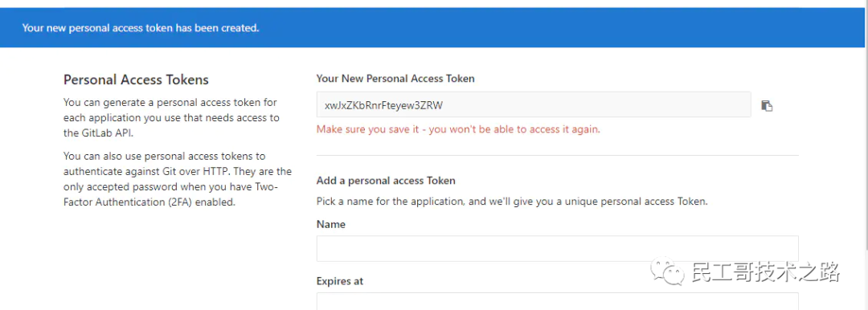Click the token string xwJxZKbRnrFteyew3ZRW
Image resolution: width=868 pixels, height=310 pixels.
point(384,105)
